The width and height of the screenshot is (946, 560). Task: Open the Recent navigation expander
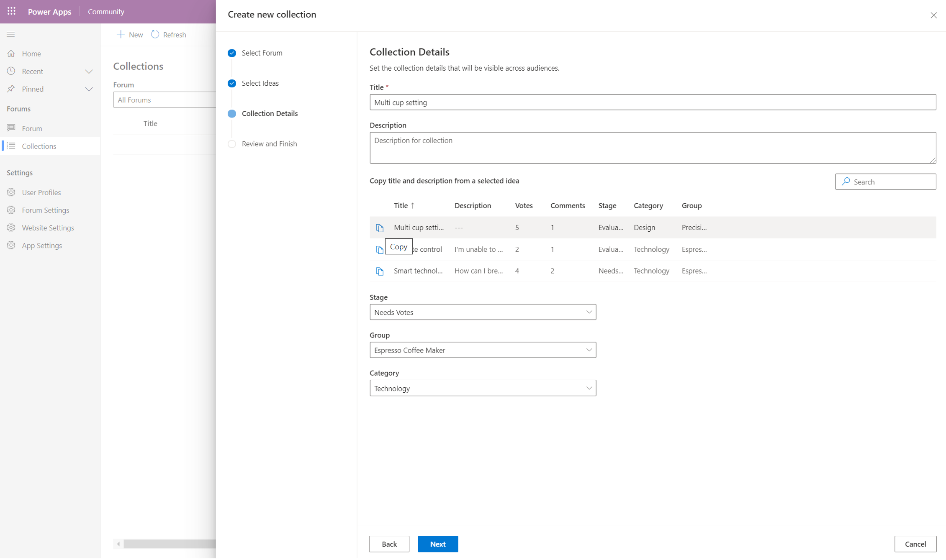click(89, 71)
